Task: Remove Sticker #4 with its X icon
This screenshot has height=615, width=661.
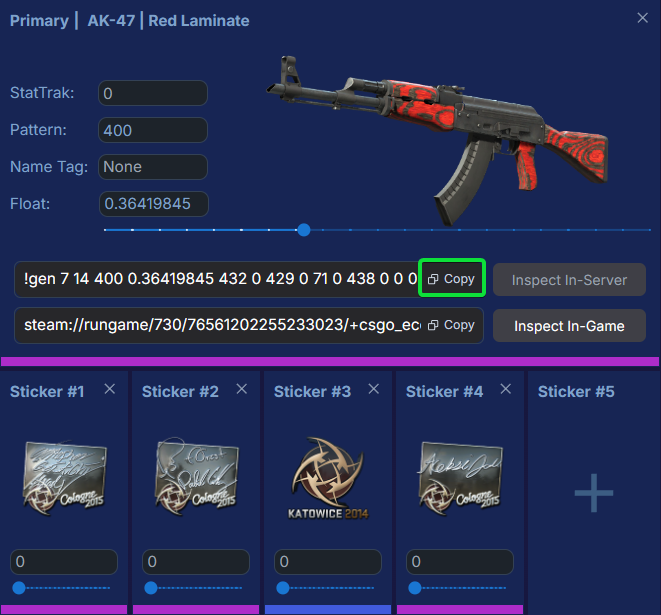Action: (505, 389)
